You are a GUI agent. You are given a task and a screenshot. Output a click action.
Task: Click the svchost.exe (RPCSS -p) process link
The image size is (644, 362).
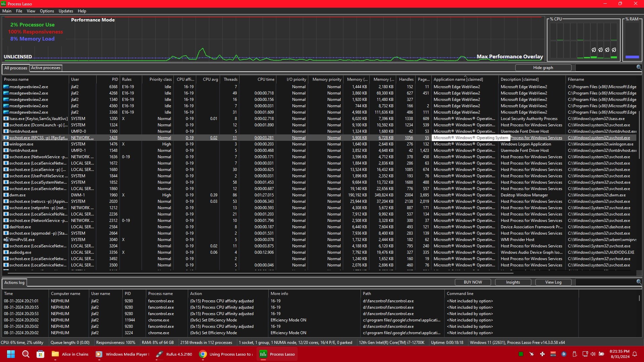click(38, 138)
